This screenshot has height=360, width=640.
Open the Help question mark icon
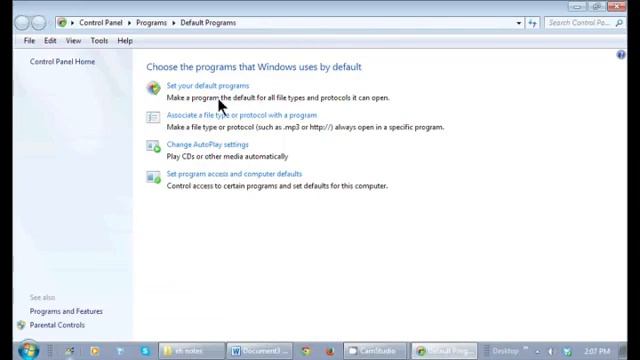tap(621, 55)
